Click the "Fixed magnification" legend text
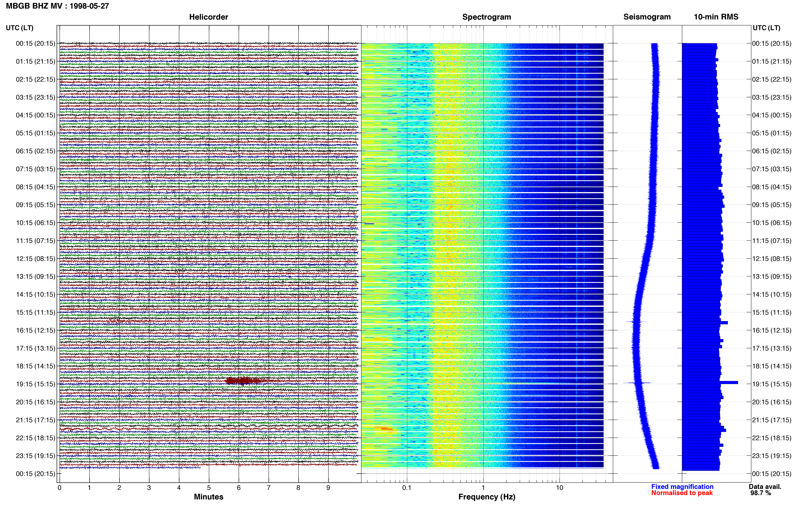 coord(682,486)
